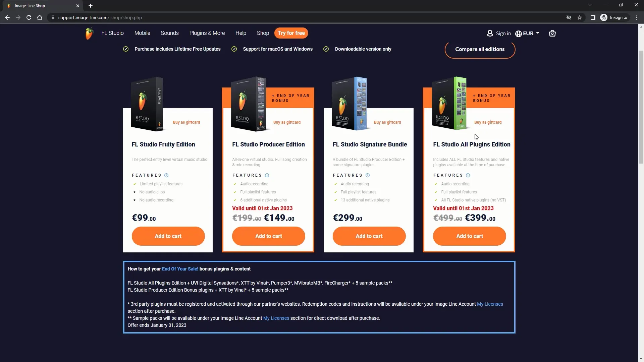
Task: Click the globe currency icon
Action: (x=518, y=34)
